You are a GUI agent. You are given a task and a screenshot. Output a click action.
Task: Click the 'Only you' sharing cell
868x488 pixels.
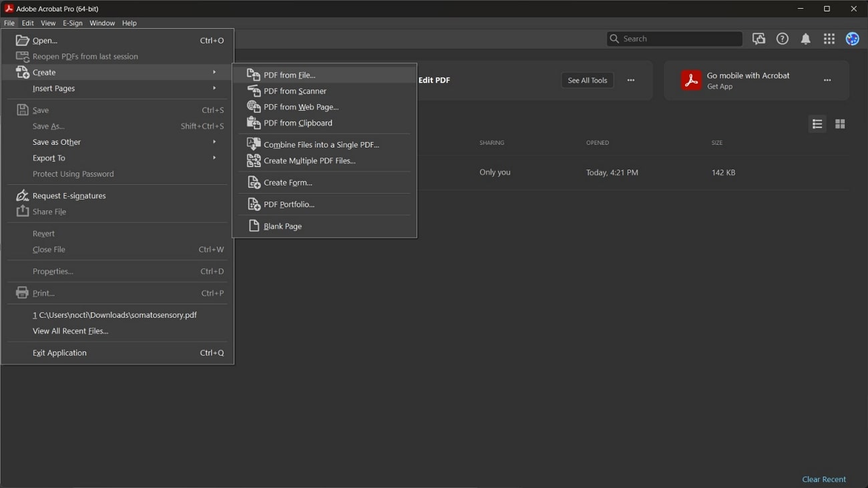point(495,172)
